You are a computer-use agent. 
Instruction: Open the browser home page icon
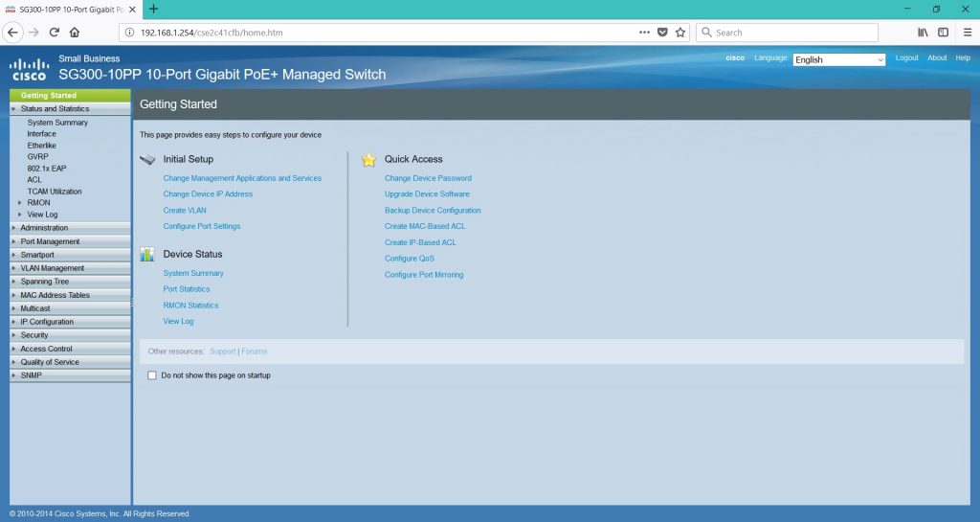click(75, 33)
